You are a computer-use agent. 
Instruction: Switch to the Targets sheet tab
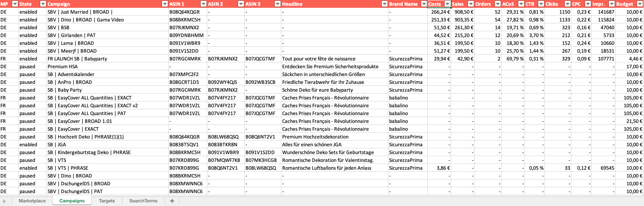coord(107,201)
